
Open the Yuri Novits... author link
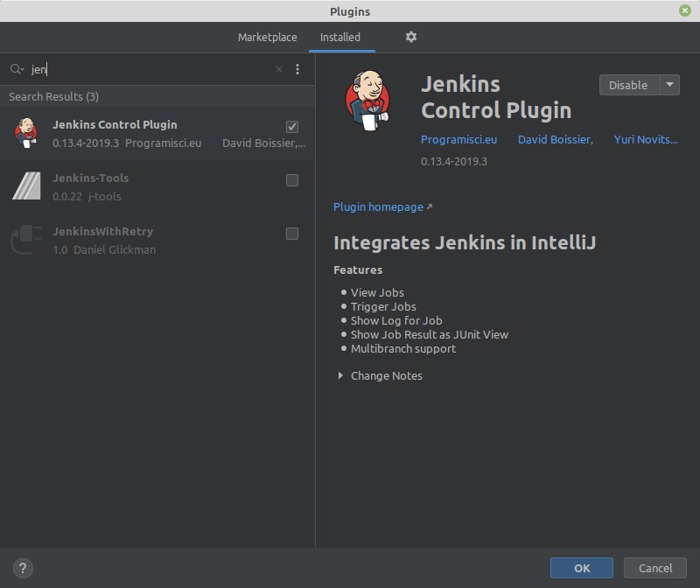[x=646, y=140]
